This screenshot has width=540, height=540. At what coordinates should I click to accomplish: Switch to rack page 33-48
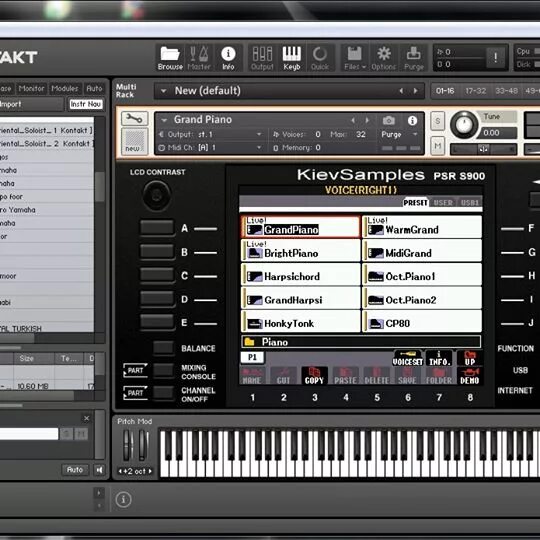(x=506, y=91)
